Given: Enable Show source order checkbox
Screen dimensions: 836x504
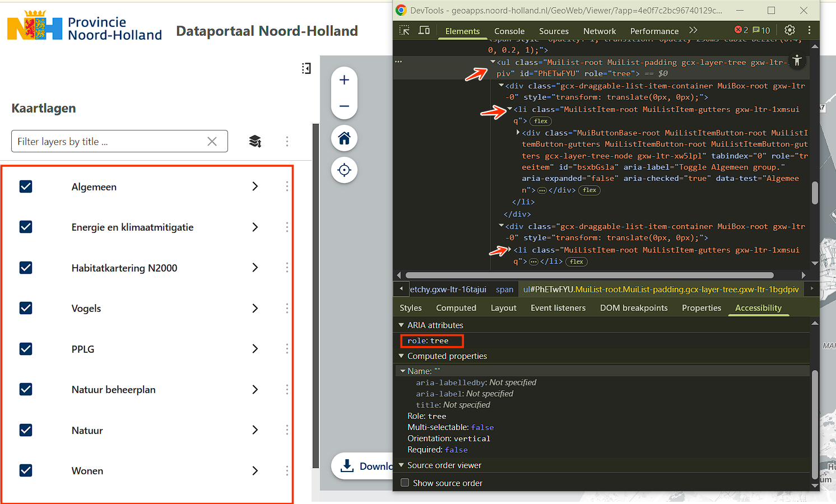Looking at the screenshot, I should pyautogui.click(x=405, y=483).
